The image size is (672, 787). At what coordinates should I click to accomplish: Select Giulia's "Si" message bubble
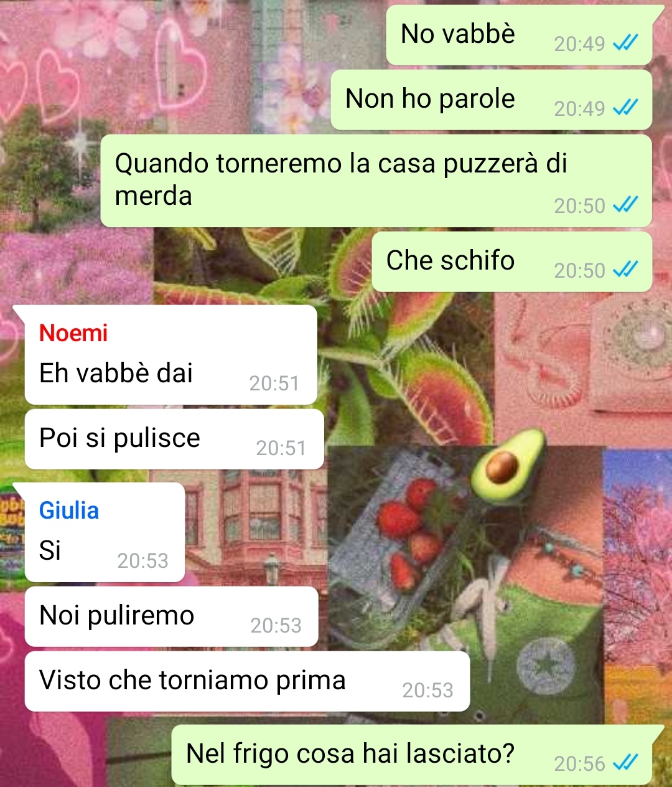coord(105,532)
